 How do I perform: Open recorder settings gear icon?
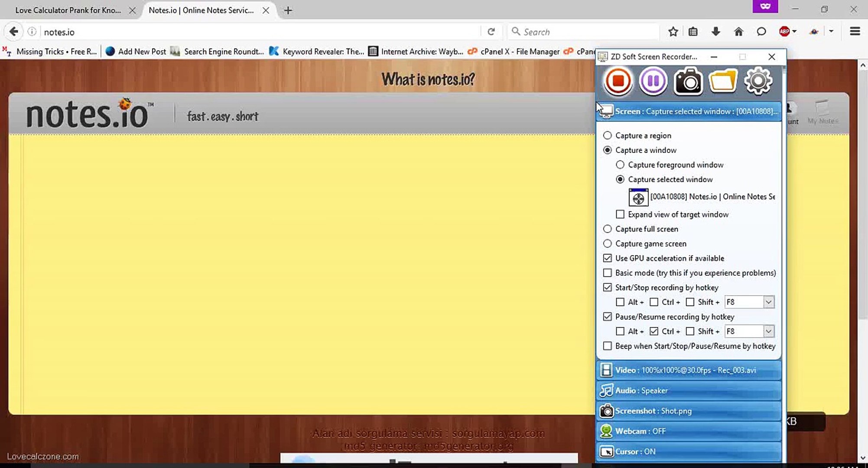pyautogui.click(x=758, y=81)
